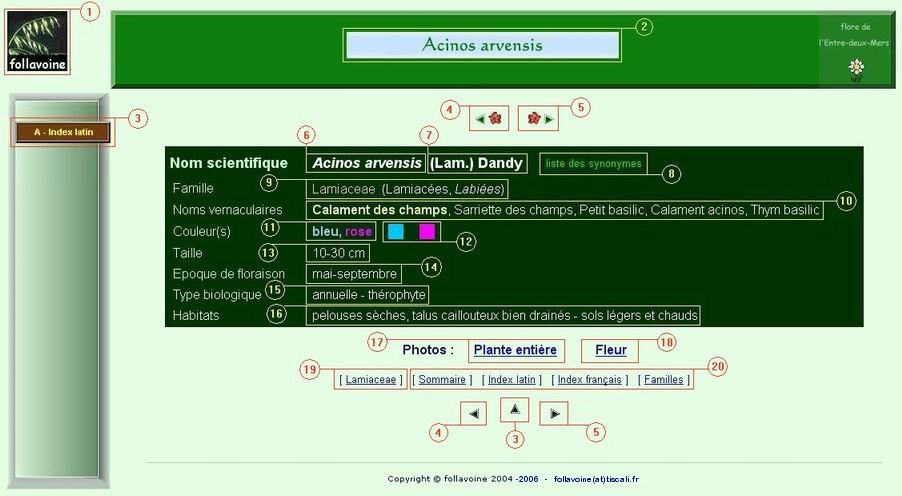Click the follavoine logo image
Viewport: 902px width, 496px height.
38,41
